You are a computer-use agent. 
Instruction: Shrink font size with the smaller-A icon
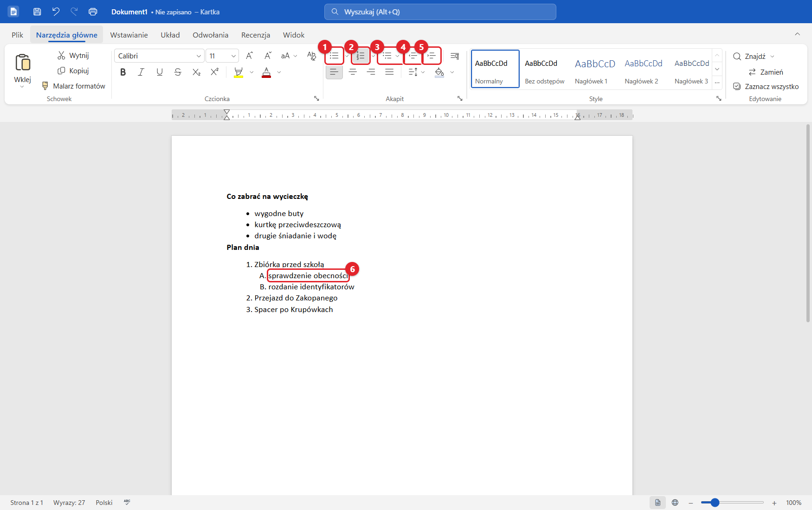pos(268,56)
